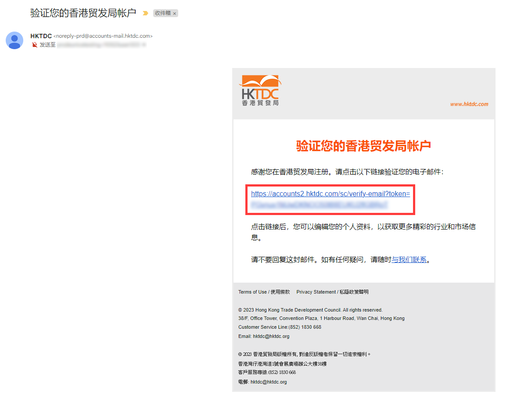Image resolution: width=528 pixels, height=420 pixels.
Task: Click the sender name HKTDC
Action: click(x=41, y=36)
